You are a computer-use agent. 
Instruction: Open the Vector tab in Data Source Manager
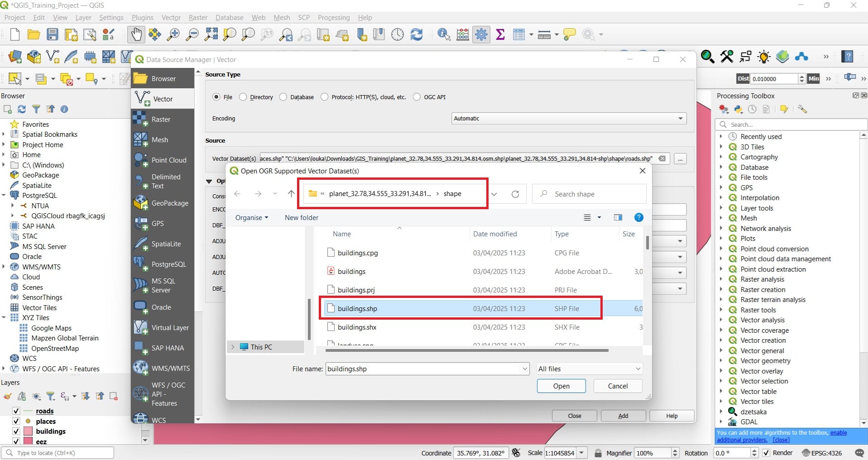pyautogui.click(x=163, y=99)
